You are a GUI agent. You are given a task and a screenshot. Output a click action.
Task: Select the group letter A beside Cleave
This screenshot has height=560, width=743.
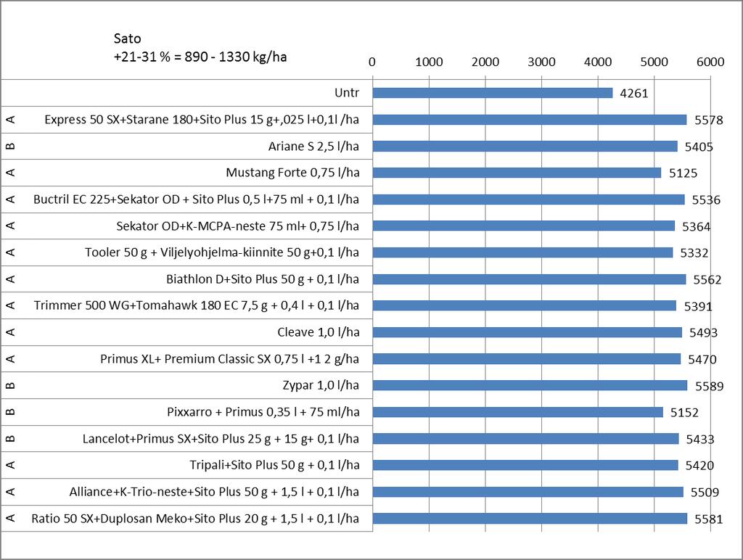click(10, 332)
